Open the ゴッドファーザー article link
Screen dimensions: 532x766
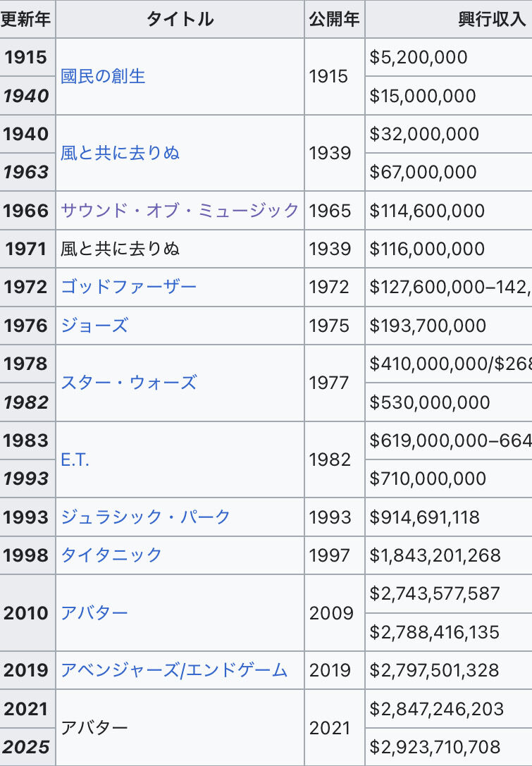coord(128,287)
